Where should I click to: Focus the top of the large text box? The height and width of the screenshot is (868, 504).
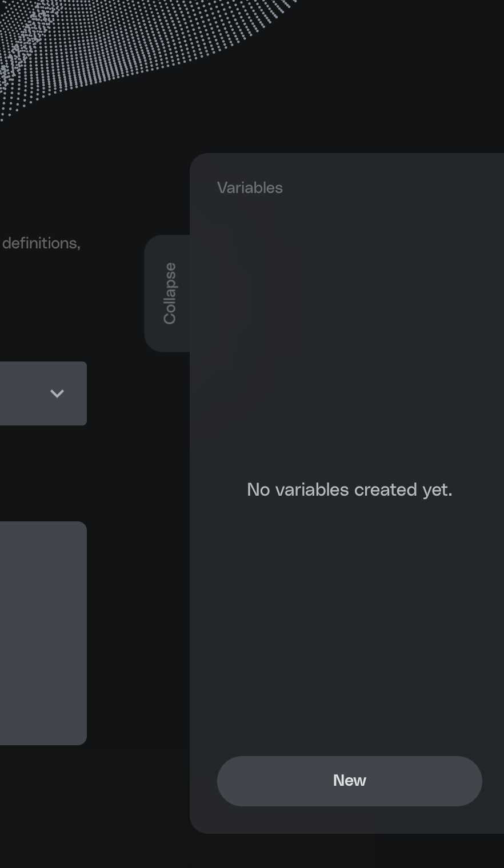[43, 537]
